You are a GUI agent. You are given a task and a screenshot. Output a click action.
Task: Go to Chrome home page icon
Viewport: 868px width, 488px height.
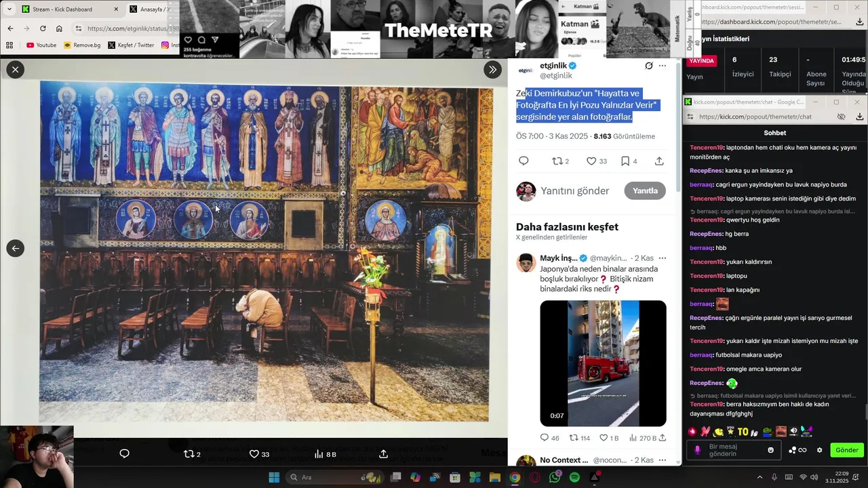click(x=59, y=28)
